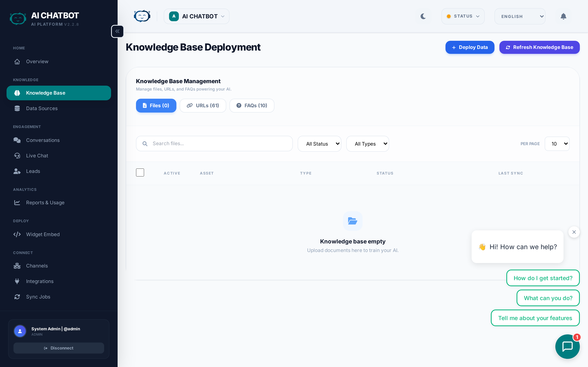Toggle dark mode moon button
588x367 pixels.
pyautogui.click(x=423, y=17)
